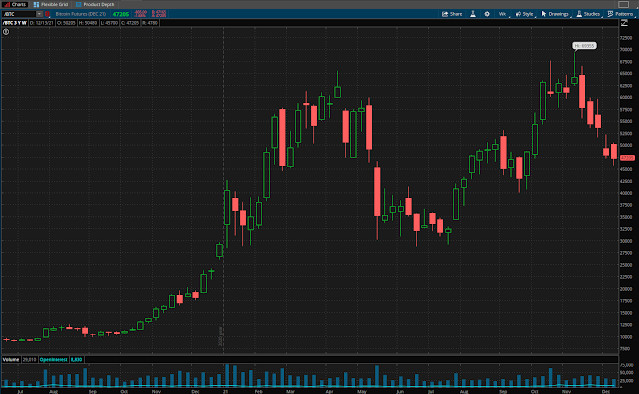Click the /BTC symbol input field
Viewport: 639px width, 394px height.
18,14
